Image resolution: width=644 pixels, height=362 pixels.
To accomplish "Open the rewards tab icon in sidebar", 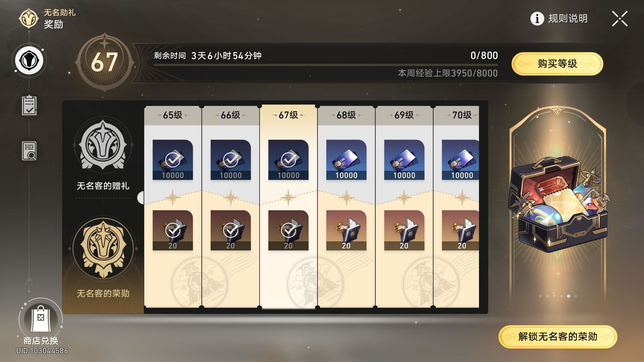I will point(29,61).
